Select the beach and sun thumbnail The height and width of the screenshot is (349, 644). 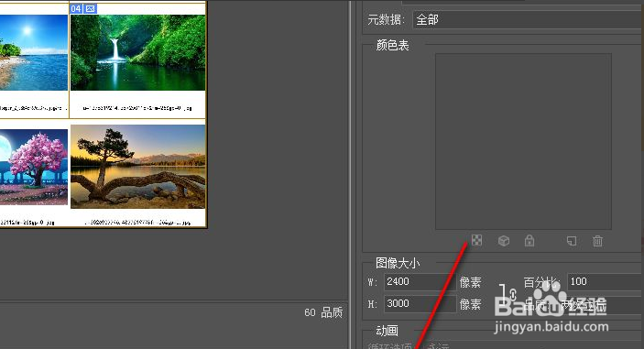34,52
